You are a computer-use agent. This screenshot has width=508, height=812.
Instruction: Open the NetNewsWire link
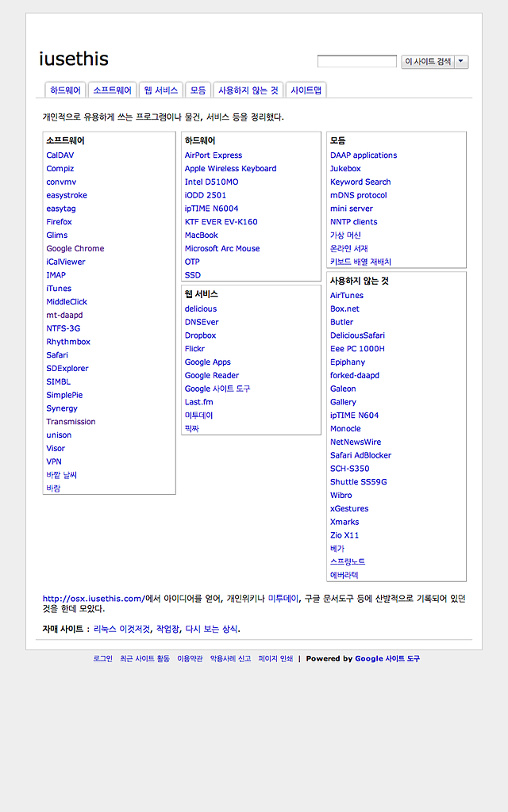[356, 442]
